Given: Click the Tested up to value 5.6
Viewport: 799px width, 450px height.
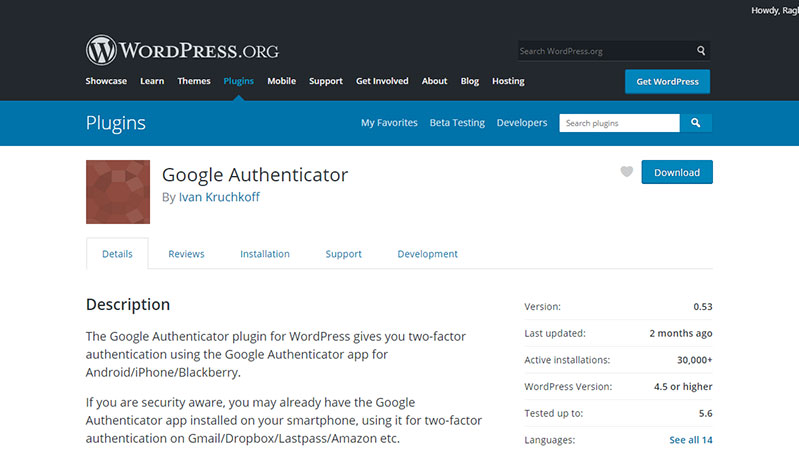Looking at the screenshot, I should (x=705, y=413).
